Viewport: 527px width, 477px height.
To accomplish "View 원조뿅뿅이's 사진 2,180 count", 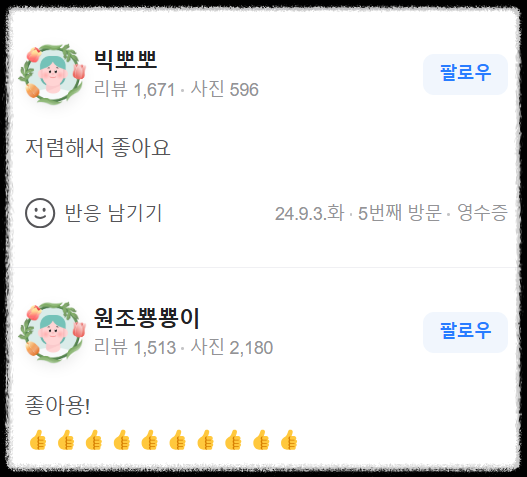I will [x=232, y=347].
